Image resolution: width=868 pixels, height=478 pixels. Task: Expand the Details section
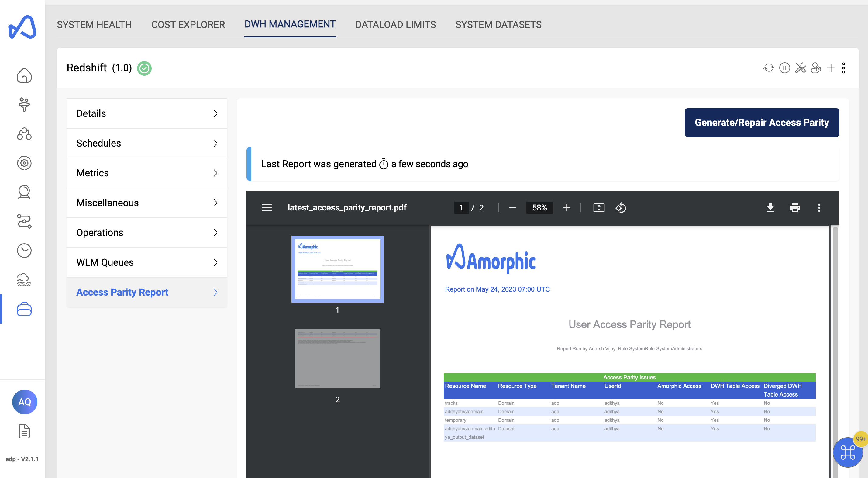pos(146,113)
